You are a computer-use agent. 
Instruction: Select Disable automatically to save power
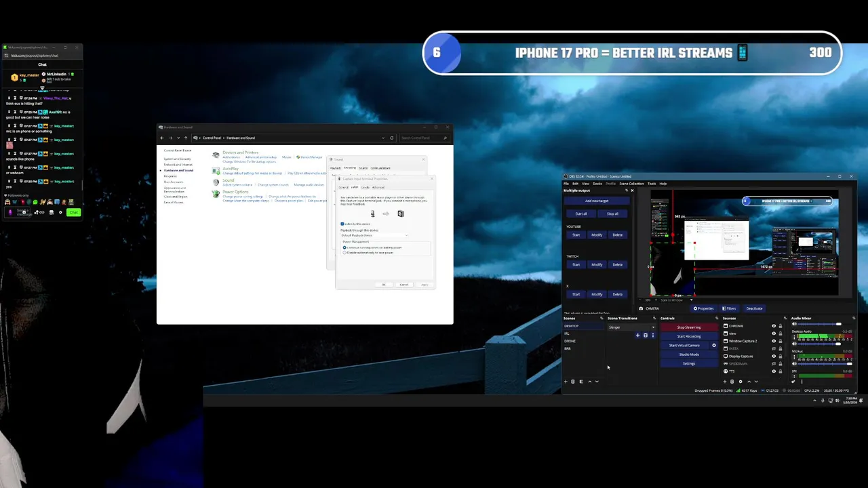coord(344,252)
